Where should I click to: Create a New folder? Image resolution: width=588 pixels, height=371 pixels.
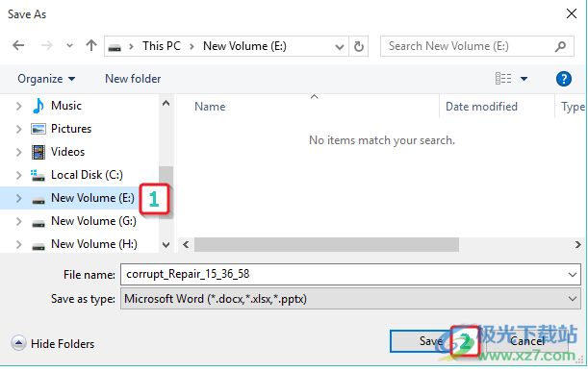[x=133, y=79]
